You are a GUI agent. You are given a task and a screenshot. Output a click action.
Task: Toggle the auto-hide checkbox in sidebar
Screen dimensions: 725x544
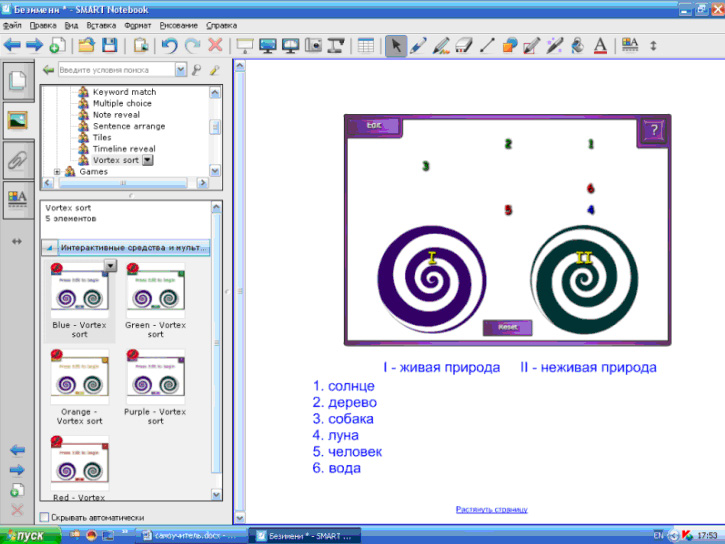(x=44, y=517)
